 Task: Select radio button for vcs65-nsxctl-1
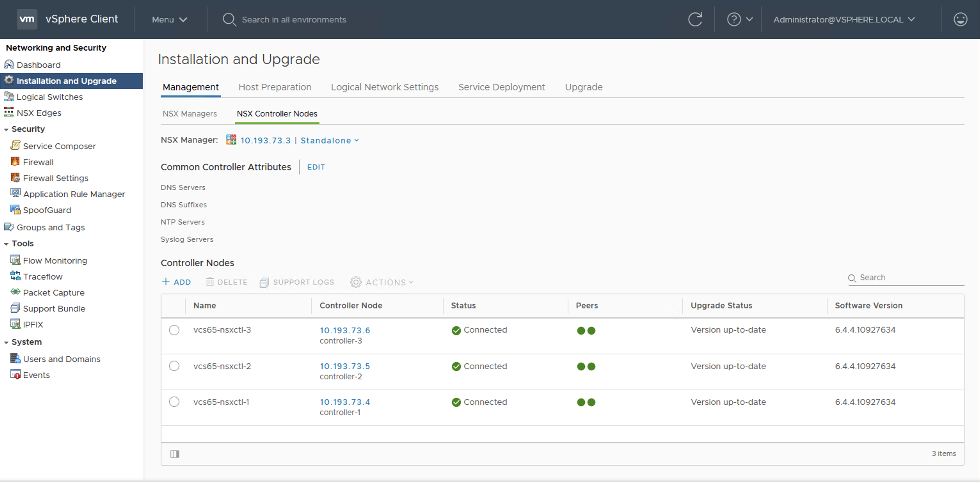pyautogui.click(x=174, y=402)
